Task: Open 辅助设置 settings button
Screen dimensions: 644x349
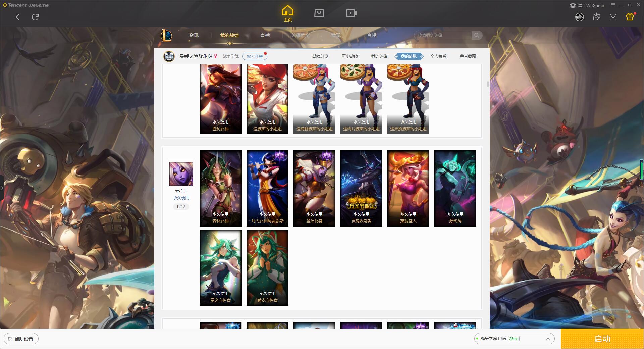Action: pyautogui.click(x=21, y=339)
